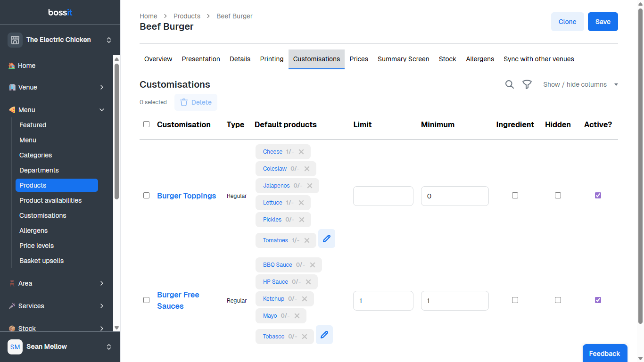
Task: Open Show / hide columns dropdown
Action: [x=580, y=84]
